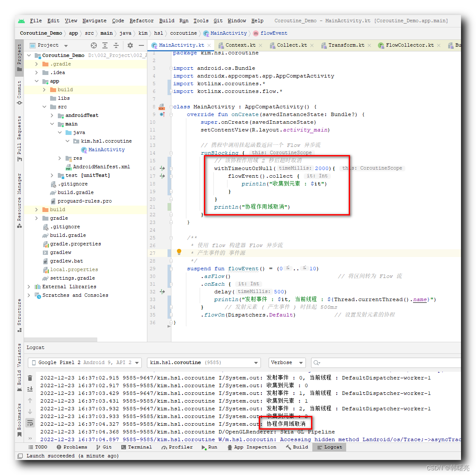Close the Collect.kt editor tab
This screenshot has width=476, height=475.
pos(312,45)
